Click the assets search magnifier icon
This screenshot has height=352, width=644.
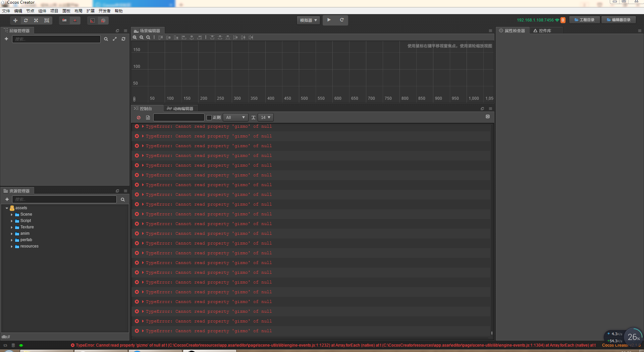(123, 200)
